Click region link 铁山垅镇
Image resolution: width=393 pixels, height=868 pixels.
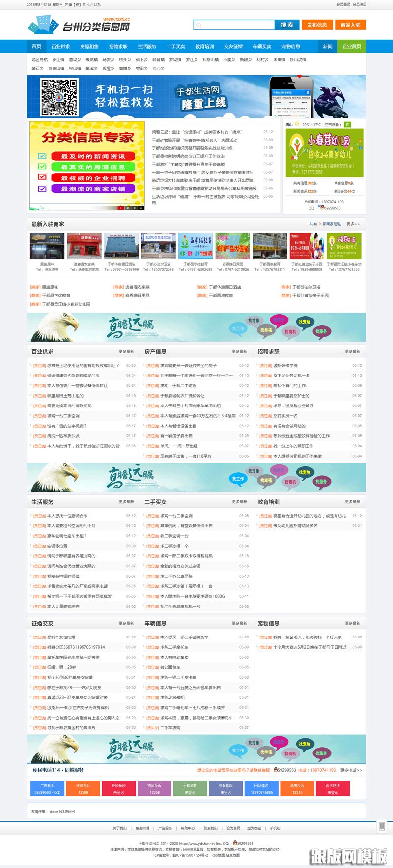pos(298,60)
